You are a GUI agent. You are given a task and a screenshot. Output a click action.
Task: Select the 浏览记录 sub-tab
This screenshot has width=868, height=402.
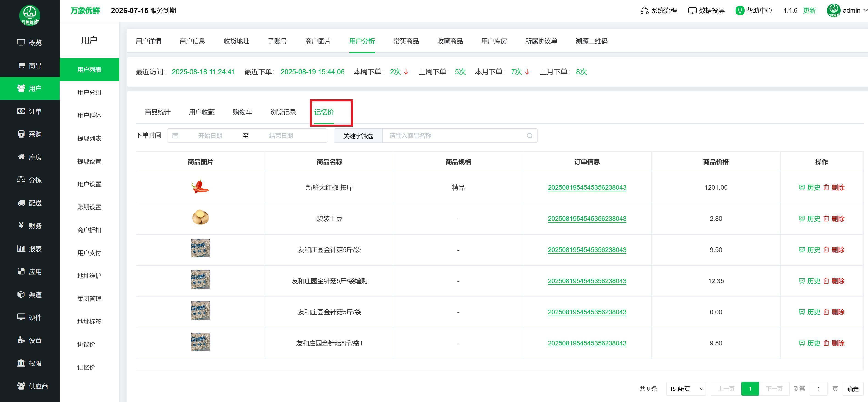coord(283,112)
